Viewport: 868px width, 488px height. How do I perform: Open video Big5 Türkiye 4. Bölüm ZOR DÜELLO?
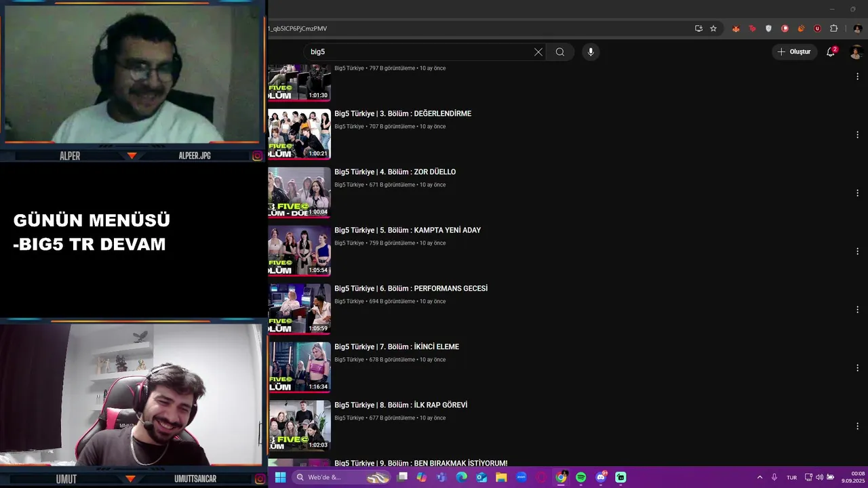(x=395, y=172)
